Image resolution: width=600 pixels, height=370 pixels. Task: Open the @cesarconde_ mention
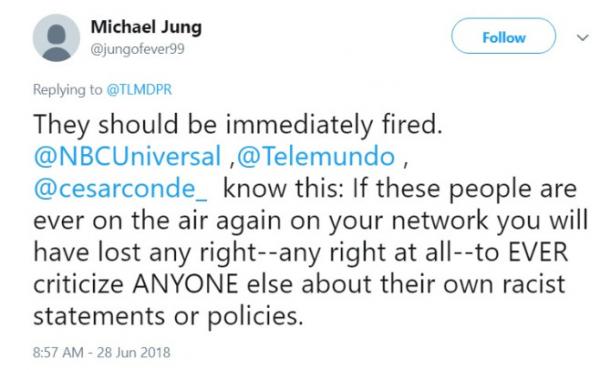[x=121, y=189]
